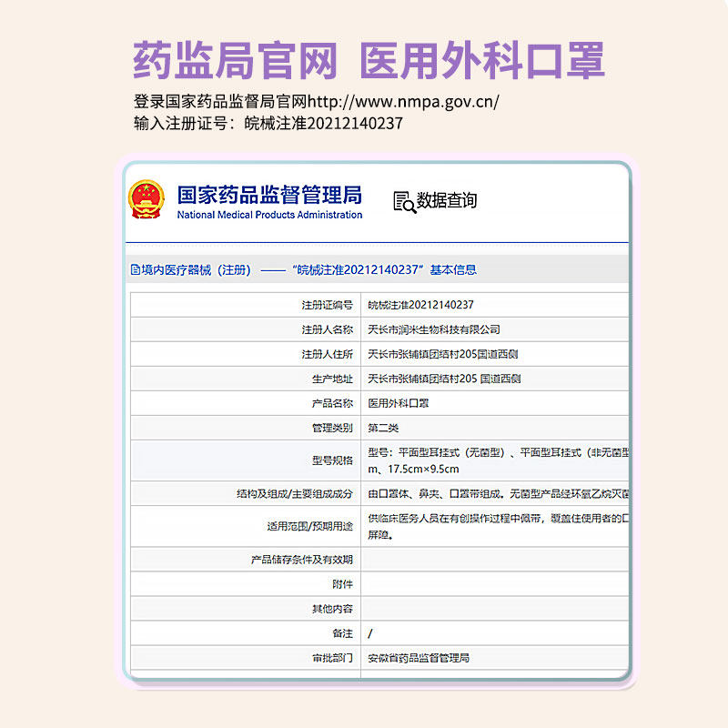Select the value 安徽省药品监督管理局

coord(419,658)
